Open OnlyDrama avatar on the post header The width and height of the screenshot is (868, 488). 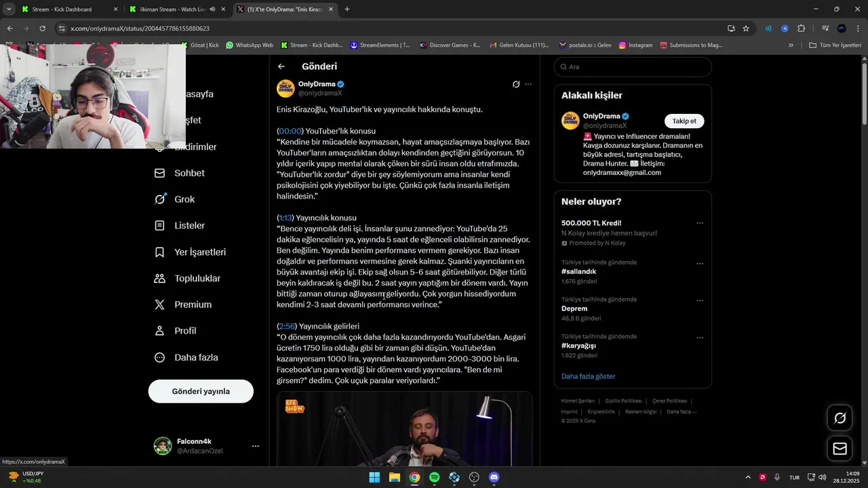285,88
